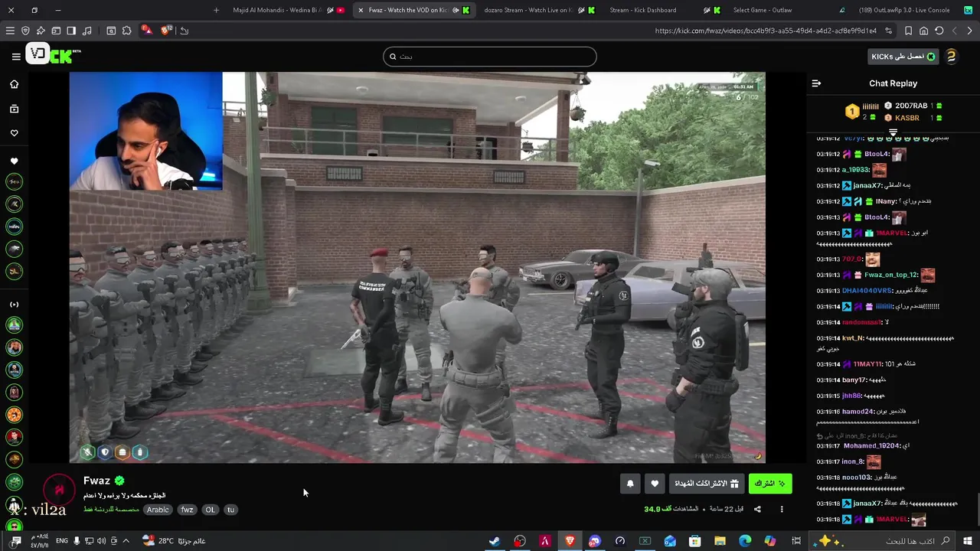Image resolution: width=980 pixels, height=551 pixels.
Task: Open Brave browser taskbar icon
Action: [570, 541]
